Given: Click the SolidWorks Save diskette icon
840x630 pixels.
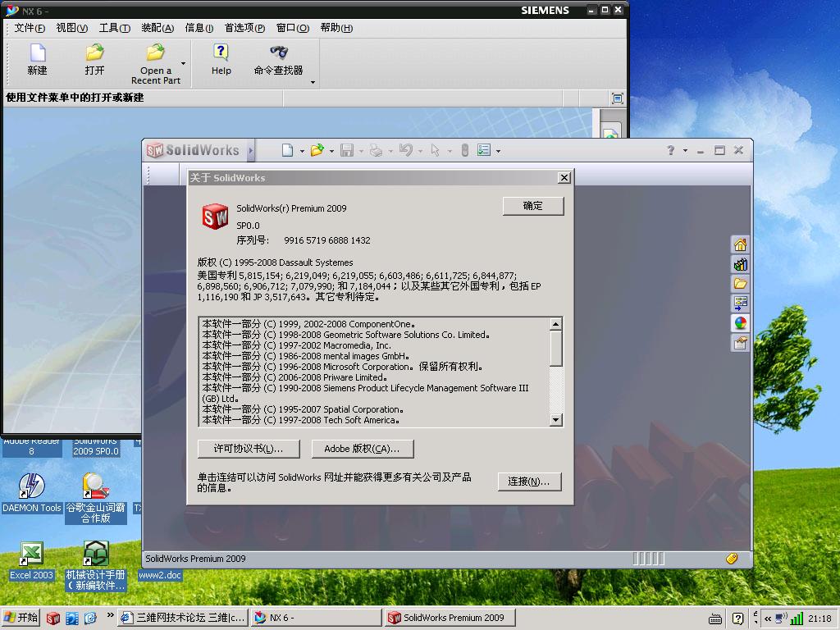Looking at the screenshot, I should click(347, 151).
